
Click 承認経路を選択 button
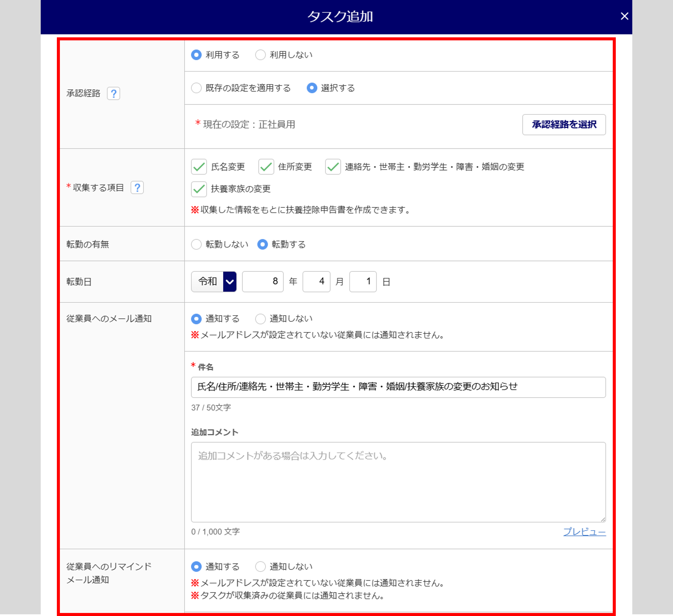click(x=564, y=125)
